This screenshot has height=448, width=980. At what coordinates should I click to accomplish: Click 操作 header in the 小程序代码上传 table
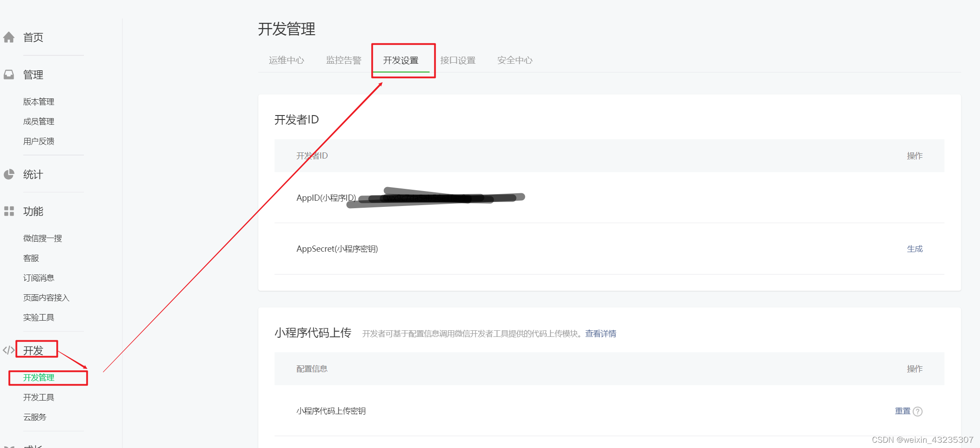(915, 369)
